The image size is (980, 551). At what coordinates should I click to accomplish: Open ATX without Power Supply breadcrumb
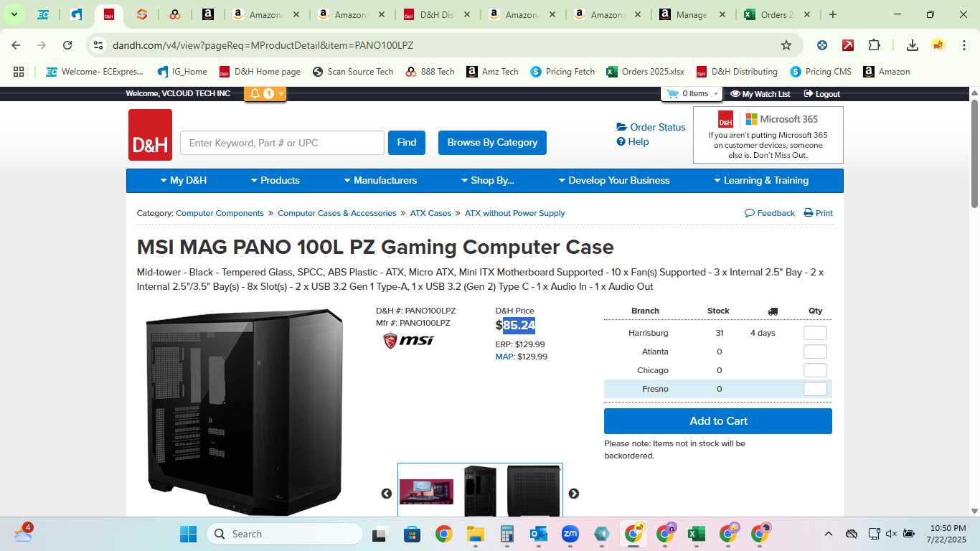point(514,213)
